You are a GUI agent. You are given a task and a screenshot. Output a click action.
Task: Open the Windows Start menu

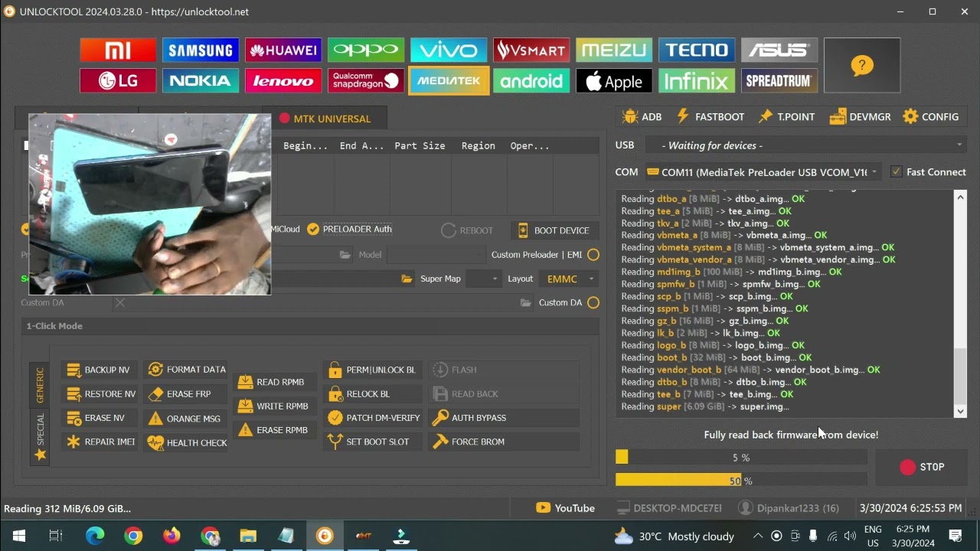point(18,536)
